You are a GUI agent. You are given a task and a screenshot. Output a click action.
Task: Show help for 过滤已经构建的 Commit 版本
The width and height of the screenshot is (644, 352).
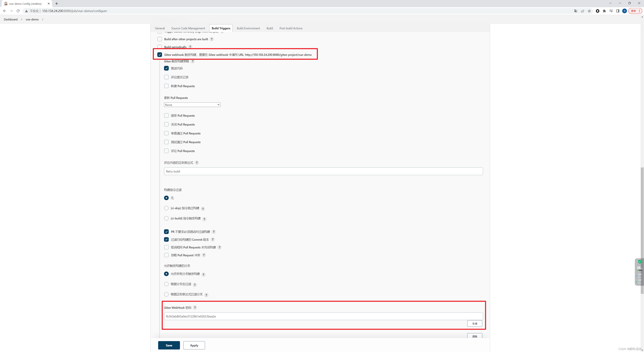(213, 239)
